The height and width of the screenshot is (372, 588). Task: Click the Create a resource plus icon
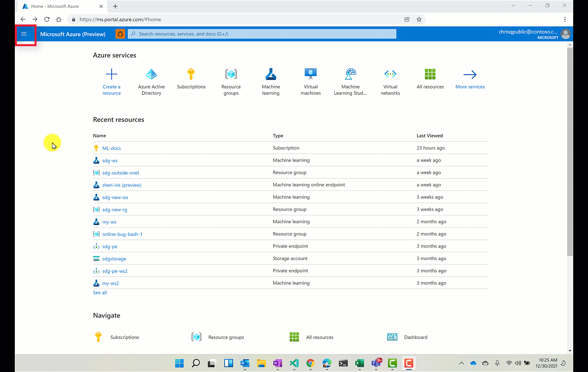coord(111,74)
